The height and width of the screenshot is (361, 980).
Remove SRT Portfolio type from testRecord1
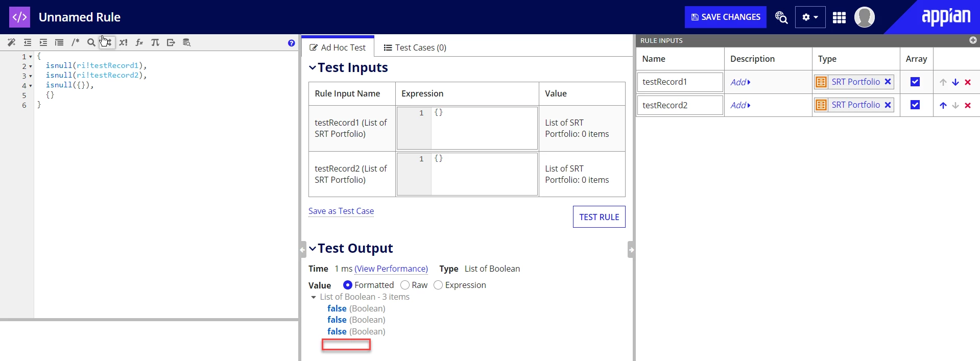pyautogui.click(x=888, y=82)
